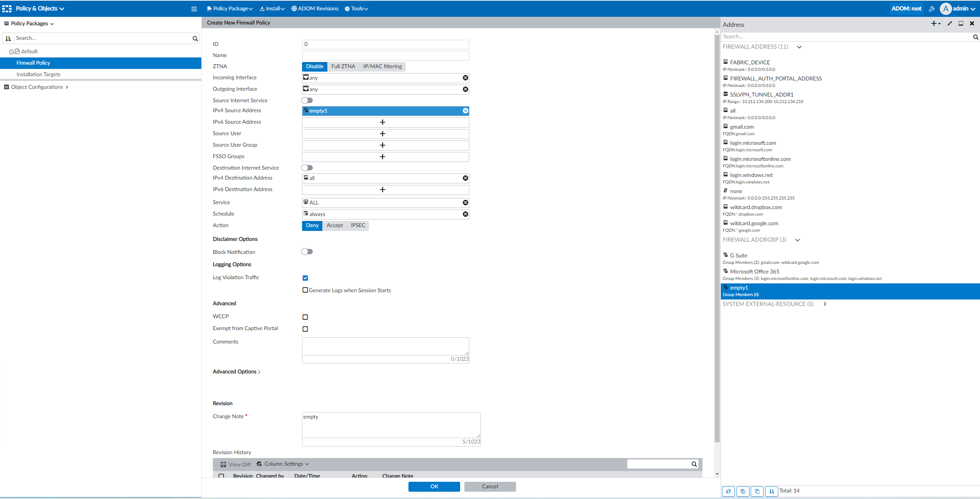Uncheck Log Violation Traffic checkbox
The height and width of the screenshot is (499, 980).
point(305,278)
